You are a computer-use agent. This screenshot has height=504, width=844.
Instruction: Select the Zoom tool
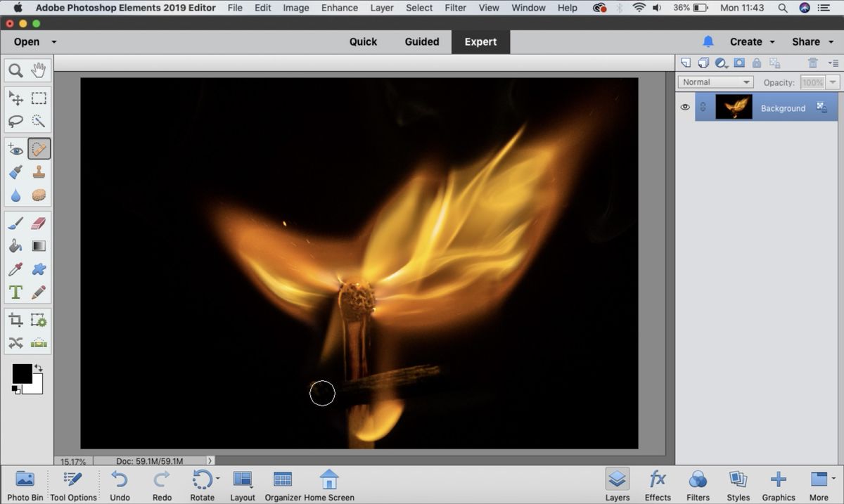click(15, 70)
